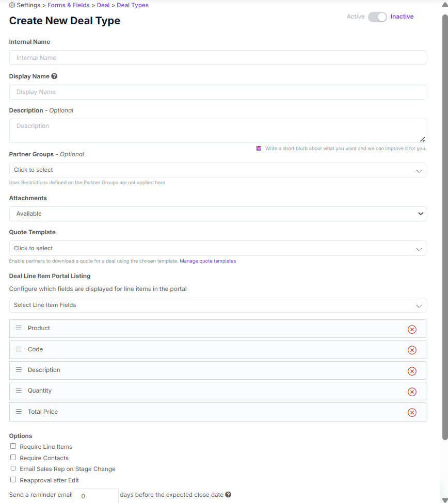Expand the Attachments dropdown showing Available
The height and width of the screenshot is (503, 448).
point(218,214)
